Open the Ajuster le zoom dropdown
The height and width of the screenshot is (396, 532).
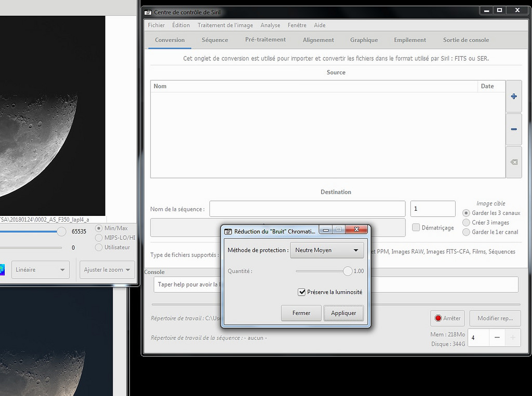[107, 269]
